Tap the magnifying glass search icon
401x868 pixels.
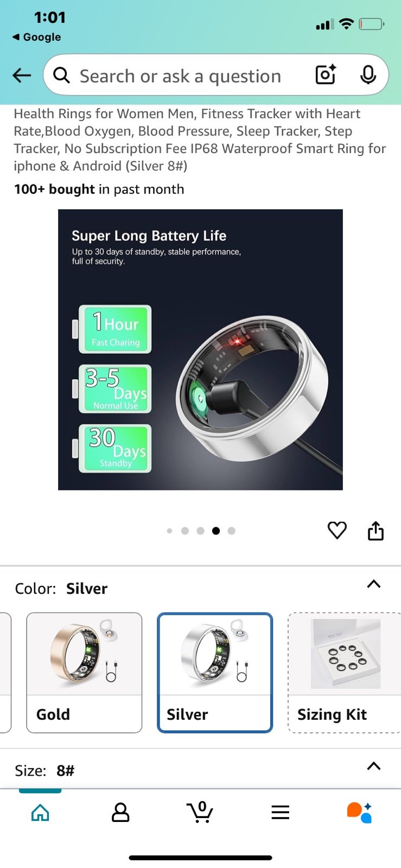coord(62,75)
